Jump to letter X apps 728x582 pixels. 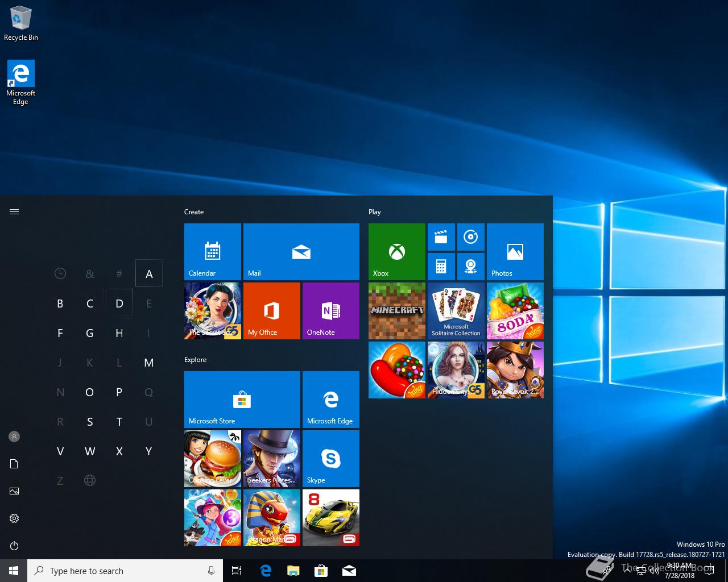coord(119,451)
